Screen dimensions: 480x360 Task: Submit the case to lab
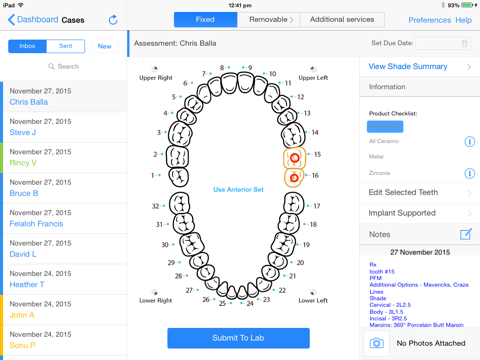(238, 338)
